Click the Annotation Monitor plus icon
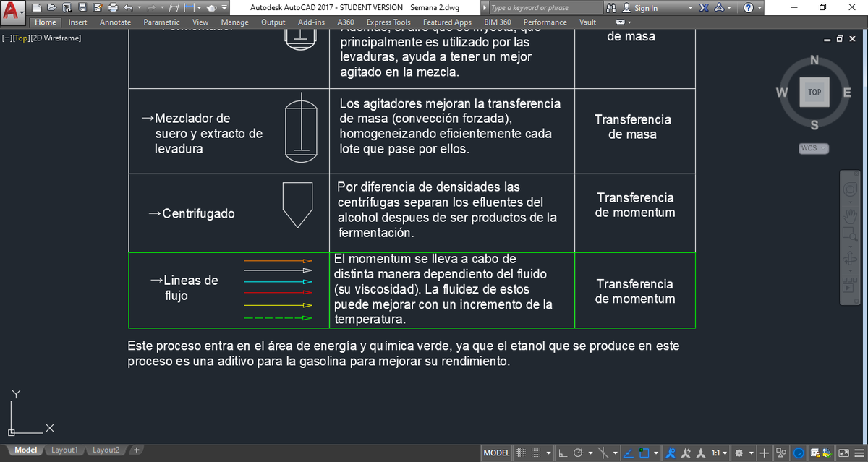 point(764,453)
